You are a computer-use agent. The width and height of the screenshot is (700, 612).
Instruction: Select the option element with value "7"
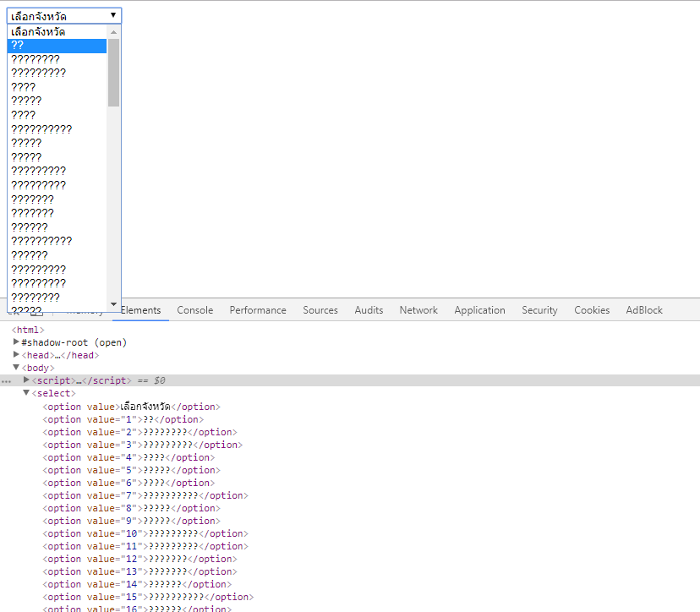tap(145, 495)
